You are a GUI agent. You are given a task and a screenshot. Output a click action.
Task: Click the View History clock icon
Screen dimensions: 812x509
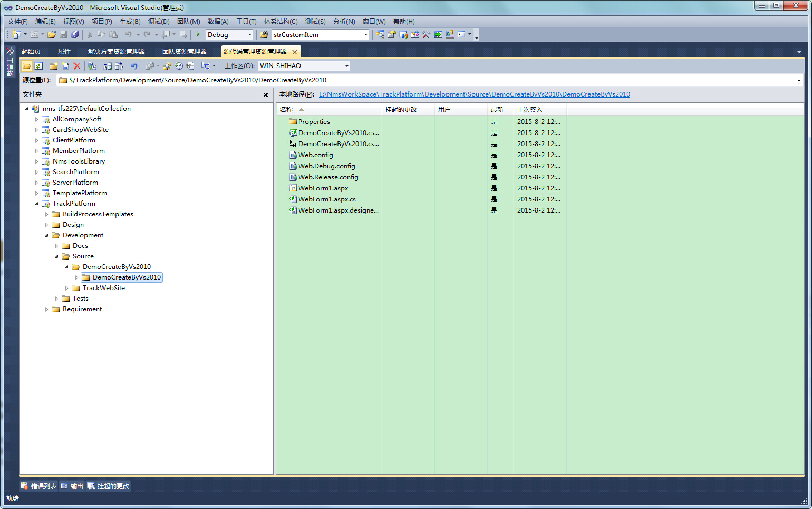[x=179, y=66]
